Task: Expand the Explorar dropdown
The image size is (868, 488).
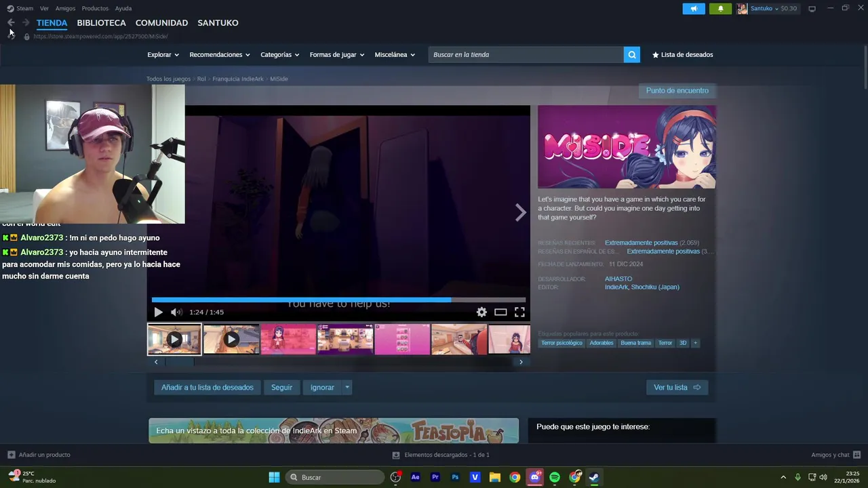Action: [163, 55]
